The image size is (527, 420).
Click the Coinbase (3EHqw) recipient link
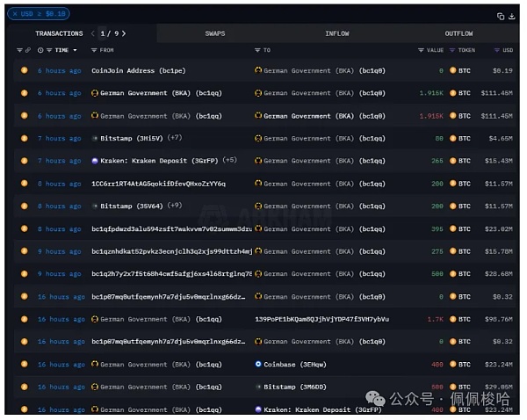pos(296,364)
